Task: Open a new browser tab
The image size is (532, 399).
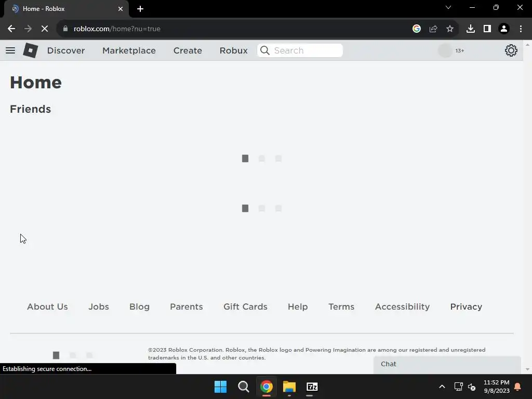Action: click(x=140, y=9)
